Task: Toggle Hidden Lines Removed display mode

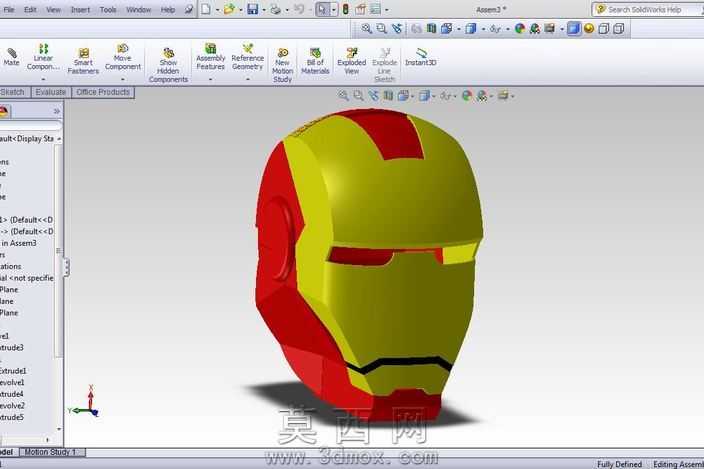Action: pyautogui.click(x=604, y=29)
